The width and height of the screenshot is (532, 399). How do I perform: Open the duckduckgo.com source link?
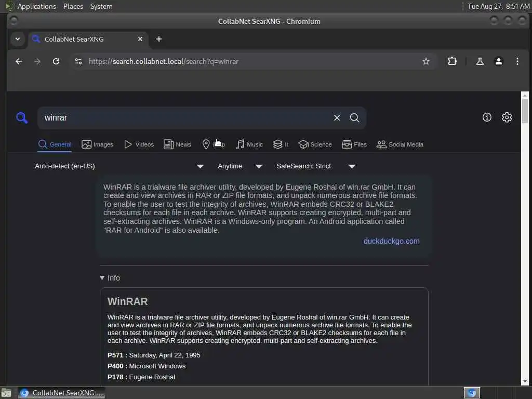pyautogui.click(x=392, y=241)
